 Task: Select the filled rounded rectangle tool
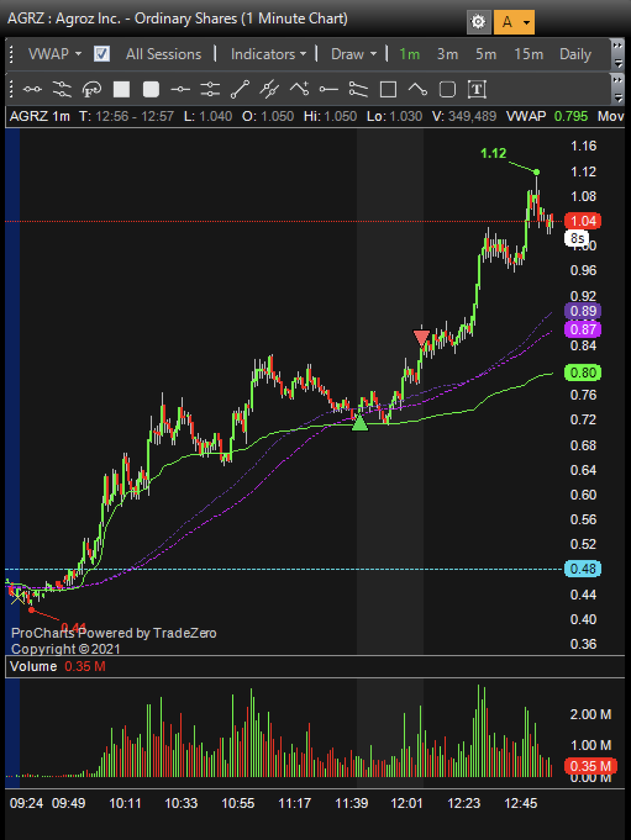(x=151, y=90)
